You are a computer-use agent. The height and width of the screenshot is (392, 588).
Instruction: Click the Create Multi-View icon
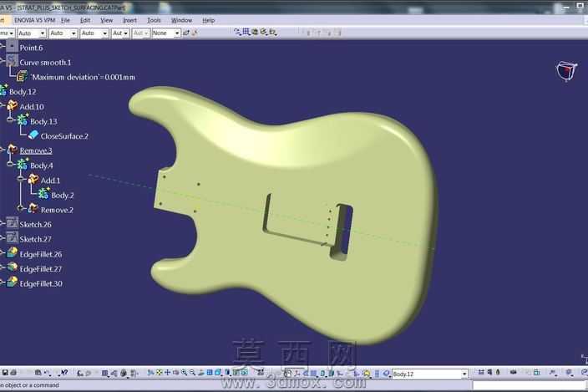coord(210,373)
